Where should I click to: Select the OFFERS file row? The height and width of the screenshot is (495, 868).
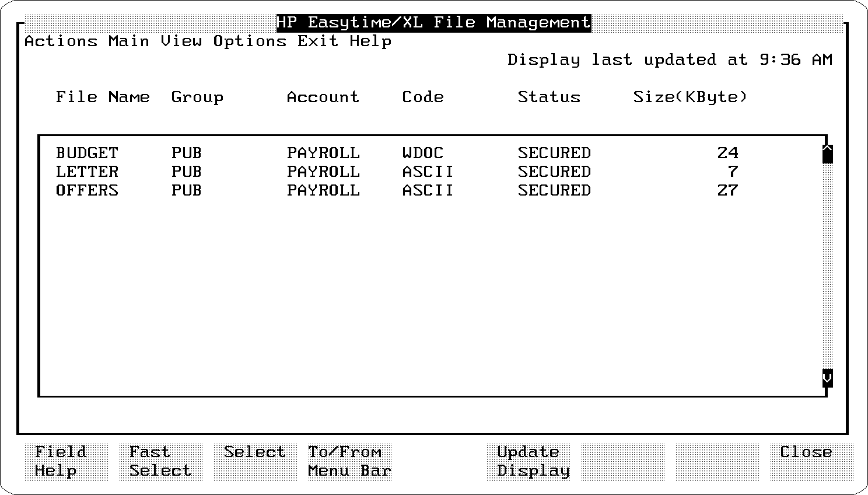point(87,191)
